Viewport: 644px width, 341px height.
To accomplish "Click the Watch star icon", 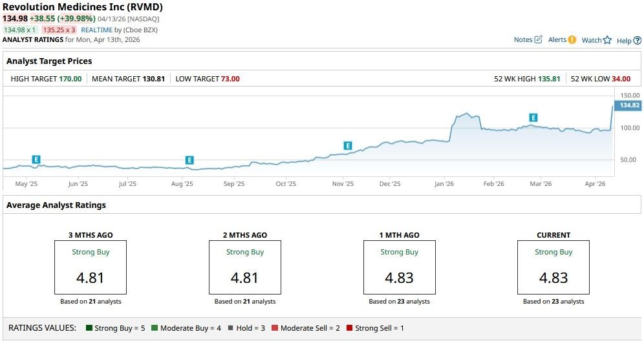I will (607, 40).
